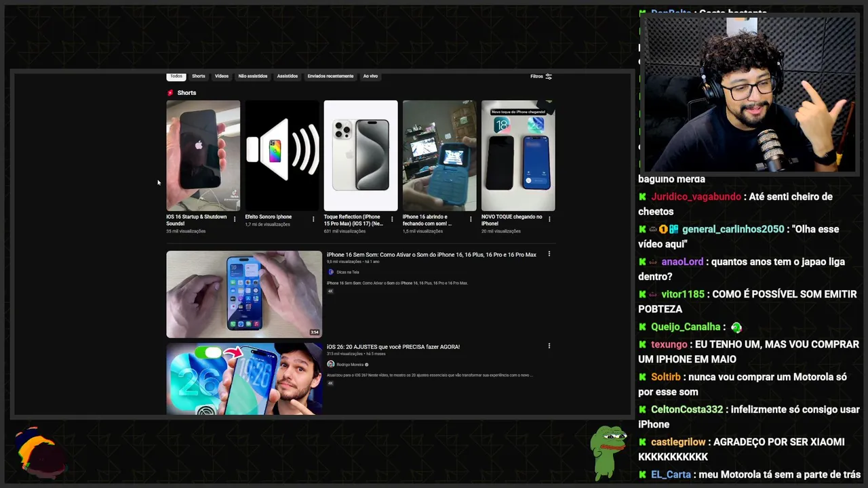This screenshot has height=488, width=868.
Task: Click the '631 mil visualizações' view count
Action: (x=344, y=231)
